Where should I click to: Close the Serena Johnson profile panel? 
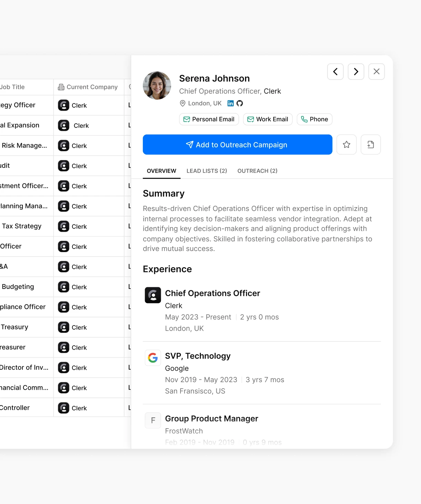point(376,71)
